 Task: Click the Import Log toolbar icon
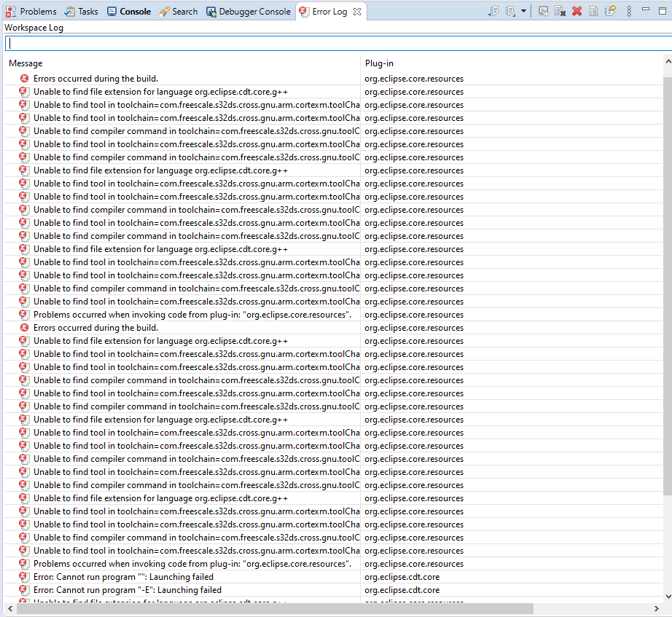tap(510, 11)
